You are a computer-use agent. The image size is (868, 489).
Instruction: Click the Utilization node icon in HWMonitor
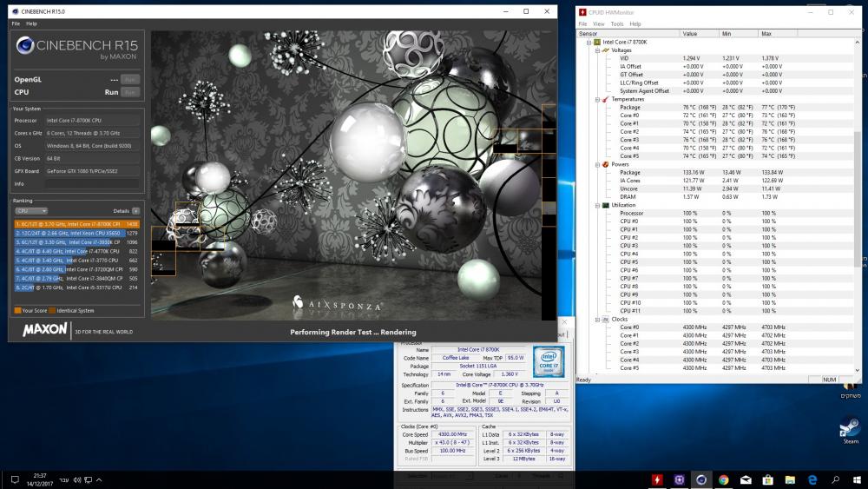606,205
